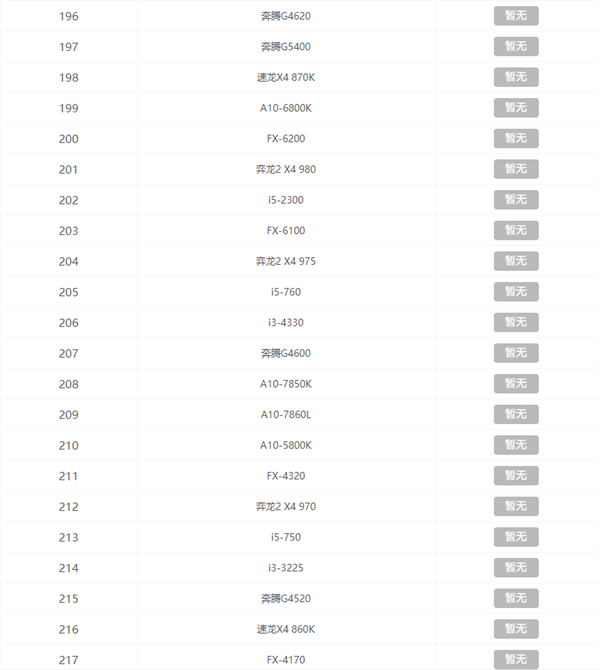
Task: Click the 暂无 button for i5-750
Action: click(x=515, y=537)
